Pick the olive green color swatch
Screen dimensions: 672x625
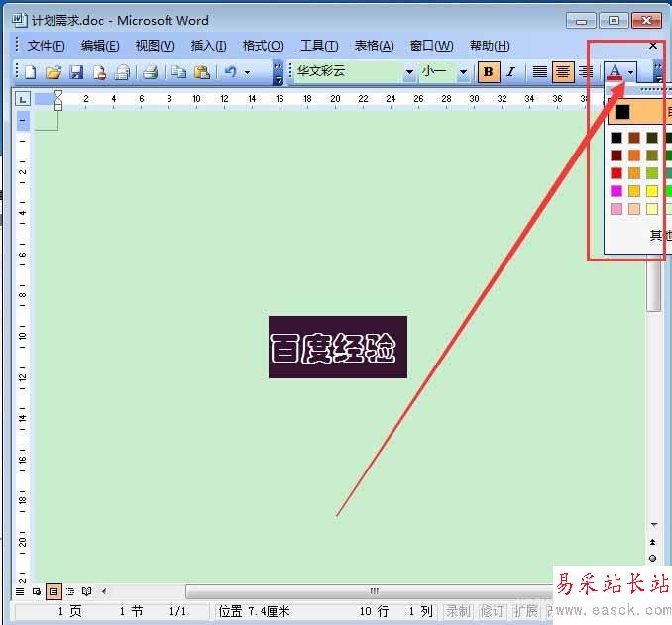click(652, 138)
